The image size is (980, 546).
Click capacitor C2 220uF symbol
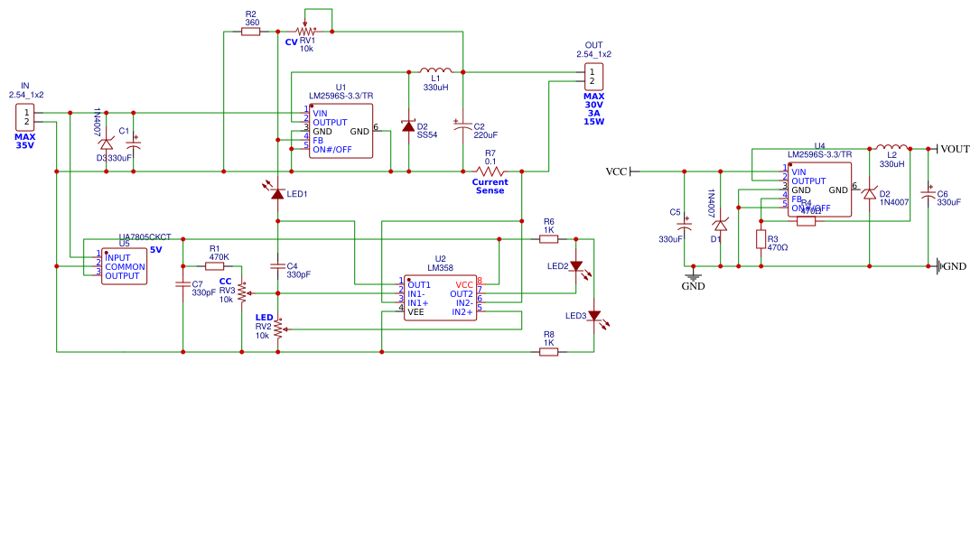[463, 125]
